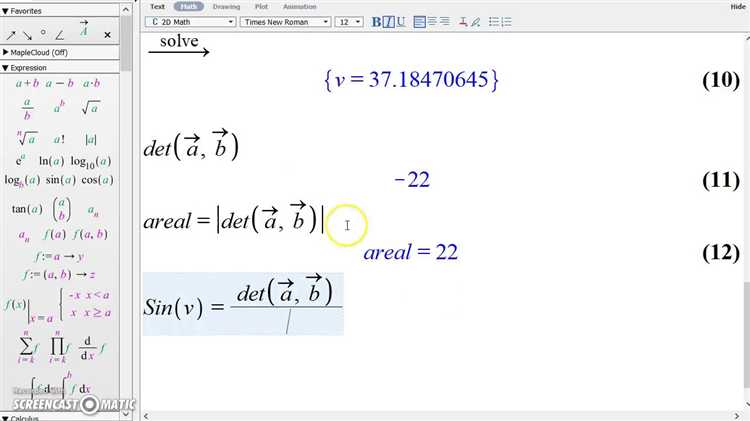
Task: Open the Times New Roman font dropdown
Action: coord(285,22)
